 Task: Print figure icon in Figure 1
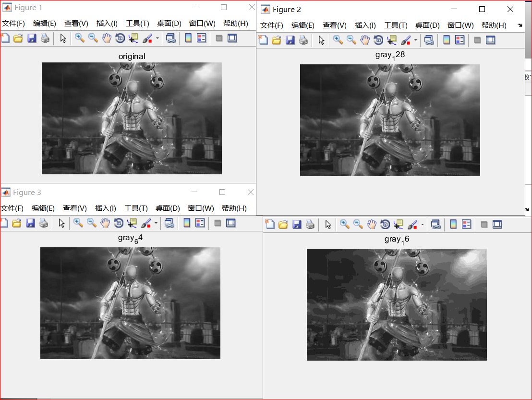(x=45, y=38)
